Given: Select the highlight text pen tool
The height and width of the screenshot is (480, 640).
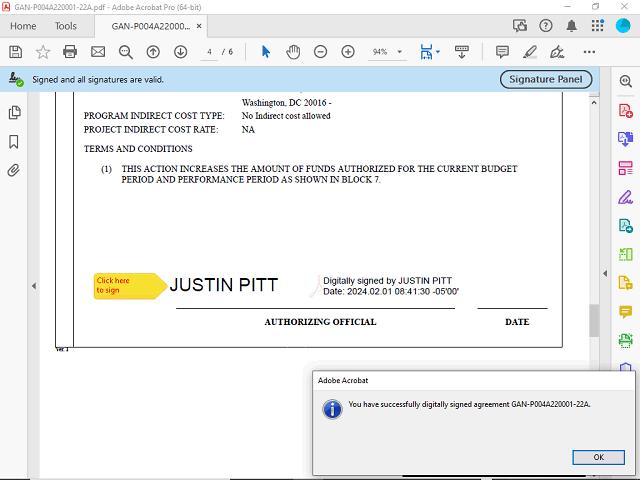Looking at the screenshot, I should [x=530, y=52].
